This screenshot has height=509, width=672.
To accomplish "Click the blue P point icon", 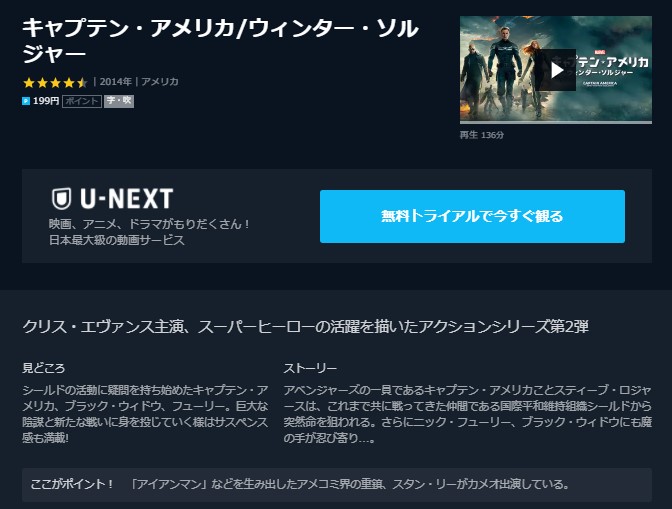I will (x=26, y=101).
